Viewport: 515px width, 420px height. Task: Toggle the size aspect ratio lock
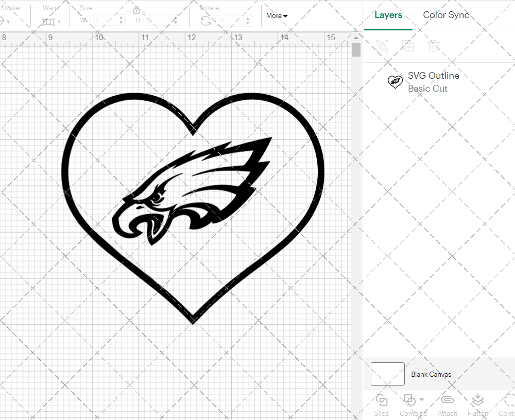coord(136,10)
